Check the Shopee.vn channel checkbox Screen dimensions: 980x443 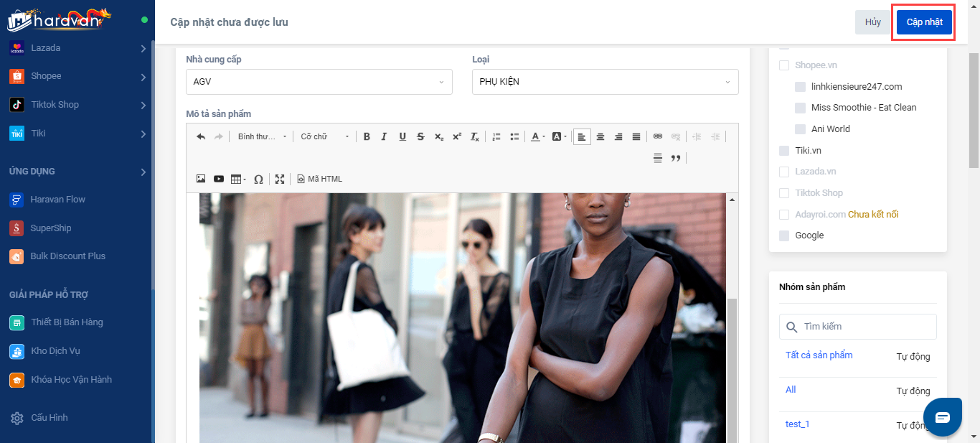(784, 65)
